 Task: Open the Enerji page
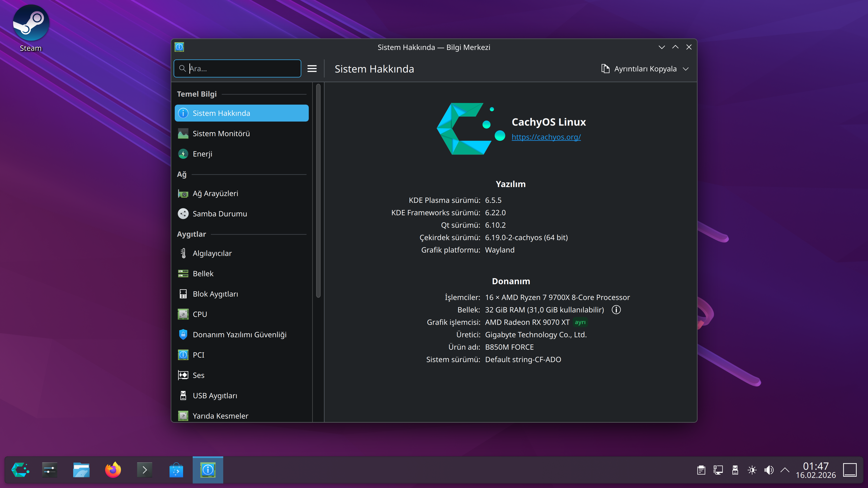click(242, 154)
